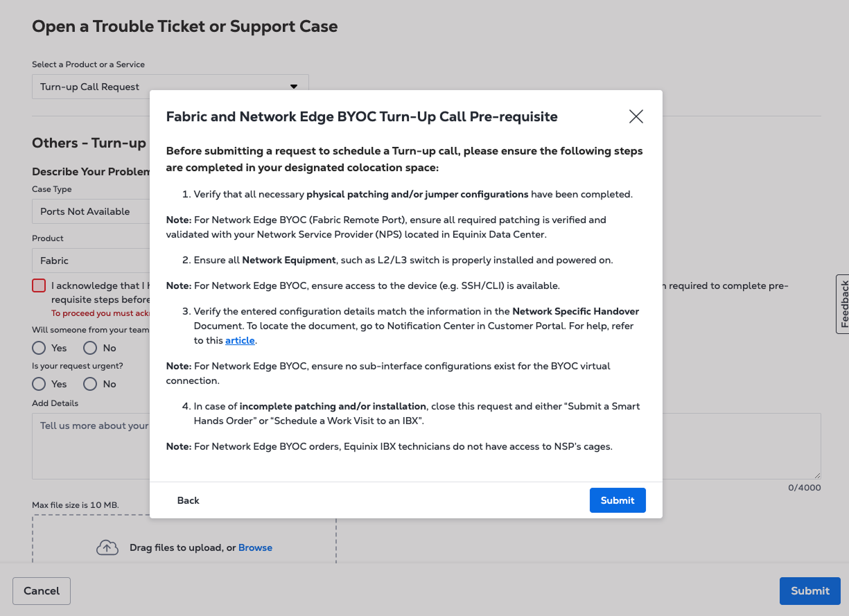Viewport: 849px width, 616px height.
Task: Open the 'article' help link
Action: [x=240, y=340]
